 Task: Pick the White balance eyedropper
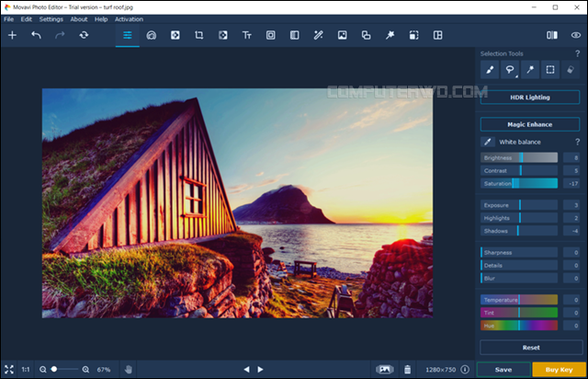pos(488,142)
